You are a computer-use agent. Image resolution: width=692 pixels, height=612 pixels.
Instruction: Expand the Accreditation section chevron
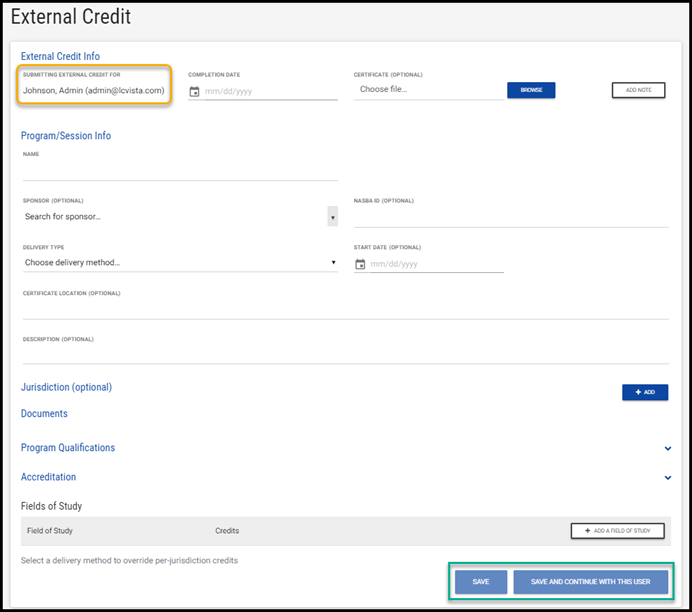[x=668, y=478]
